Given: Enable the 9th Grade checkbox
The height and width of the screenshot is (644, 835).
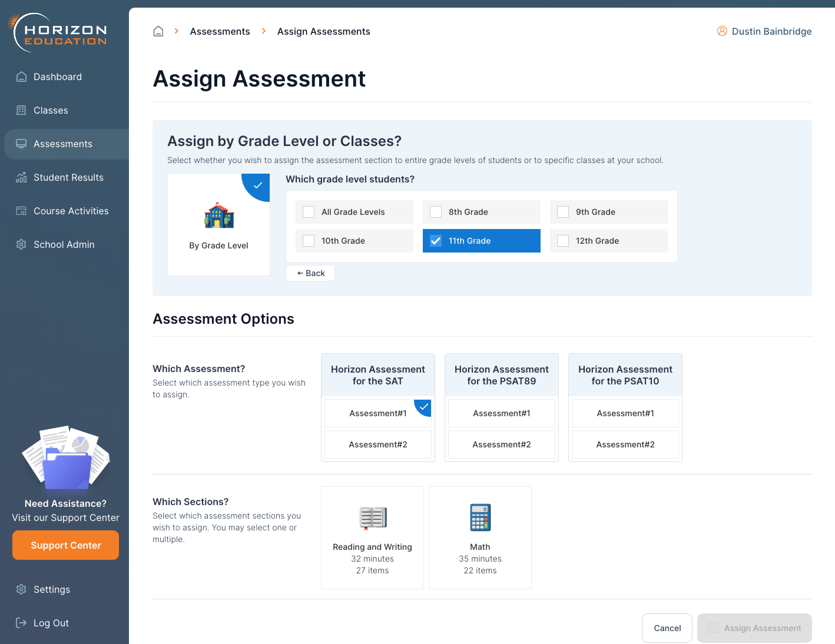Looking at the screenshot, I should click(x=562, y=211).
